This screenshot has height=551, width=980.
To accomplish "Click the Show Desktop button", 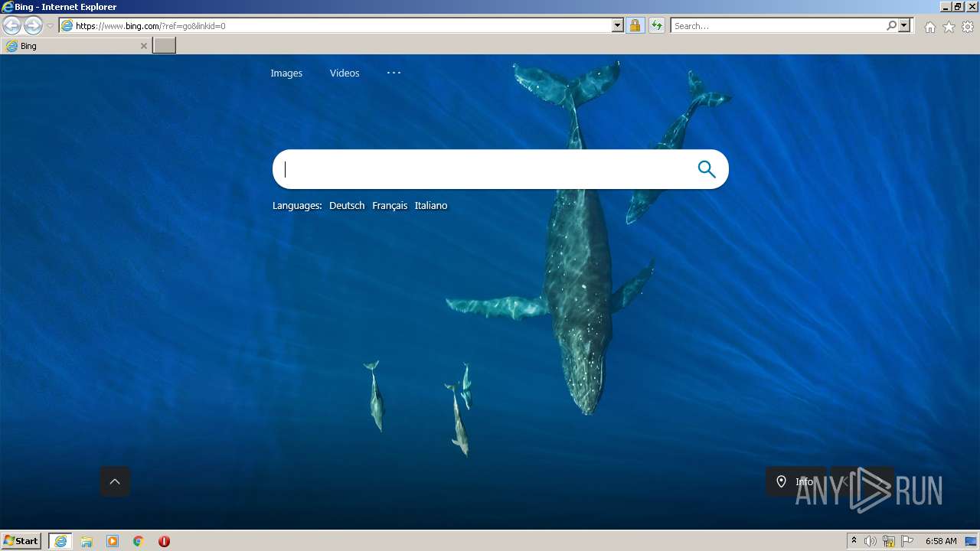I will (x=971, y=541).
